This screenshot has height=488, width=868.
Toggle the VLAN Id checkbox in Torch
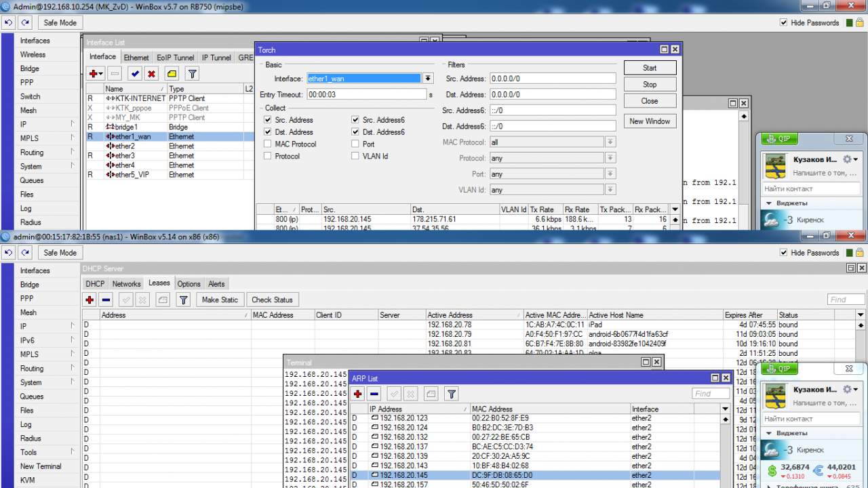355,157
